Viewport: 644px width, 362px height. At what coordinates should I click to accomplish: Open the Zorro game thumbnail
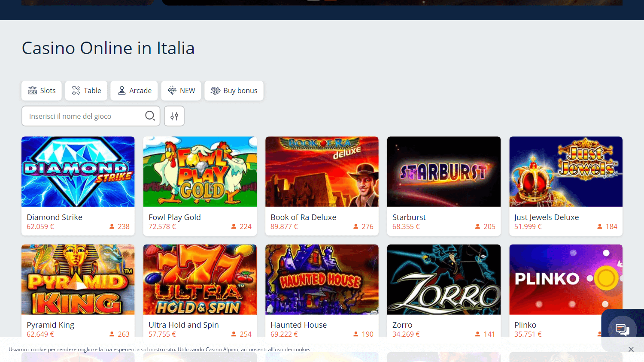click(x=444, y=279)
